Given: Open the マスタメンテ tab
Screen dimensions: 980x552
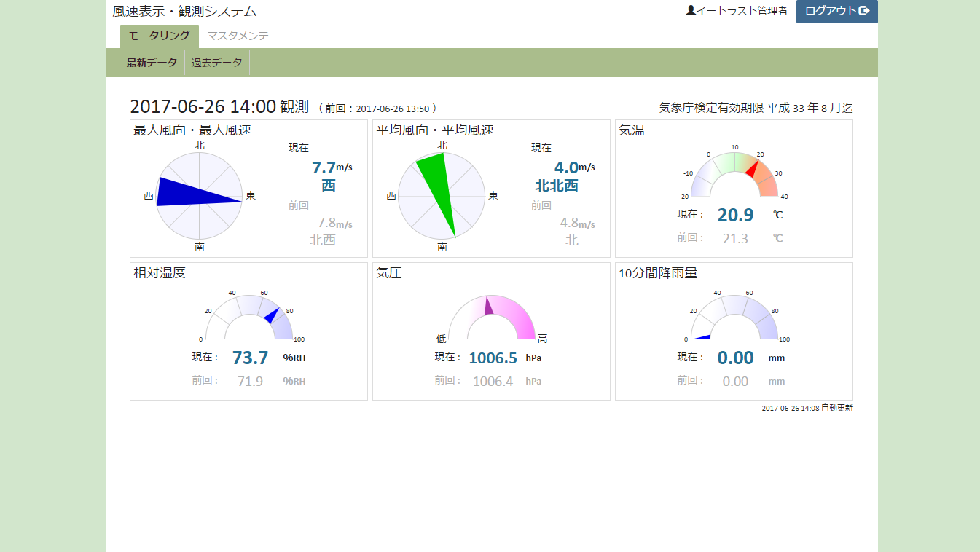Looking at the screenshot, I should pyautogui.click(x=238, y=36).
